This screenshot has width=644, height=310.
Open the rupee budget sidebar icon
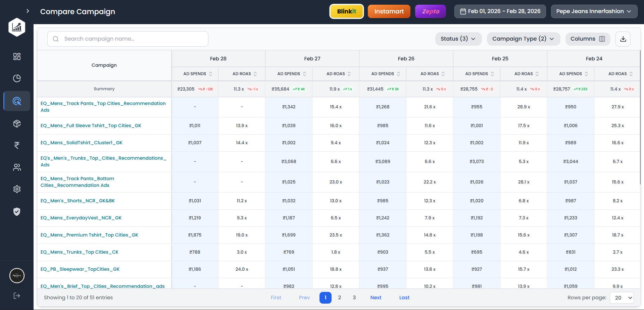(x=17, y=145)
